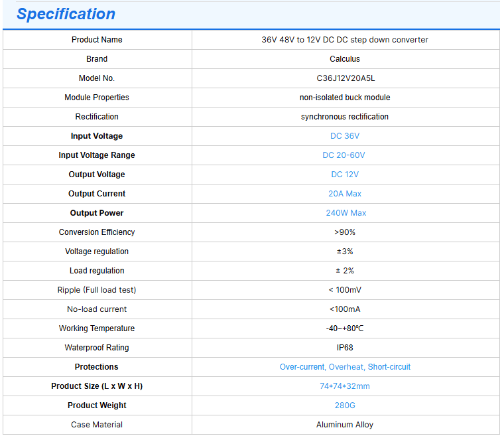Click the Calculus brand name cell
504x438 pixels.
click(x=345, y=59)
